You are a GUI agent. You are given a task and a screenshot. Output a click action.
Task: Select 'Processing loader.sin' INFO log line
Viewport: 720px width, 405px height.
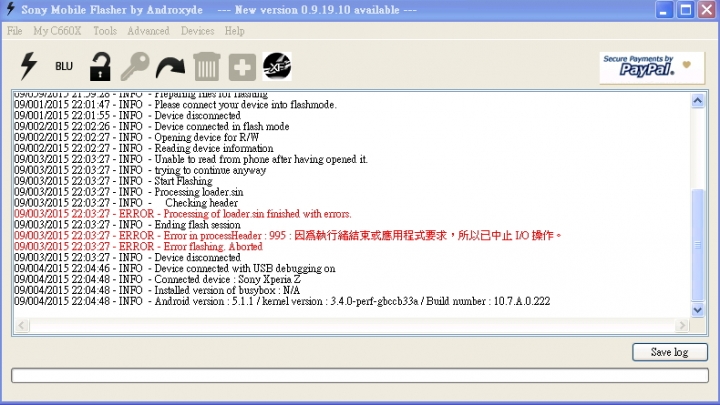coord(129,192)
